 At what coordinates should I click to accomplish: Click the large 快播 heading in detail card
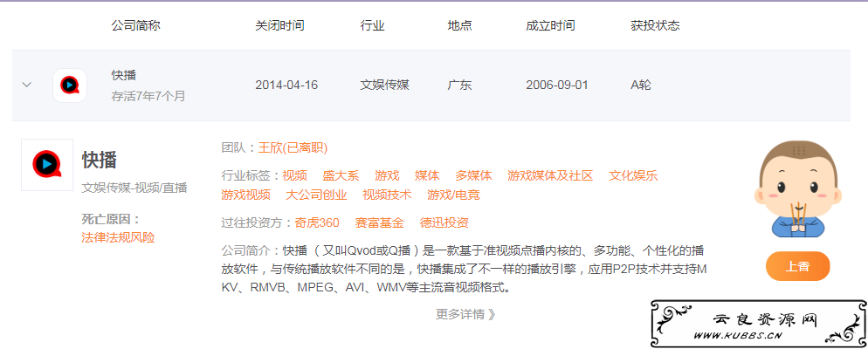pos(100,160)
